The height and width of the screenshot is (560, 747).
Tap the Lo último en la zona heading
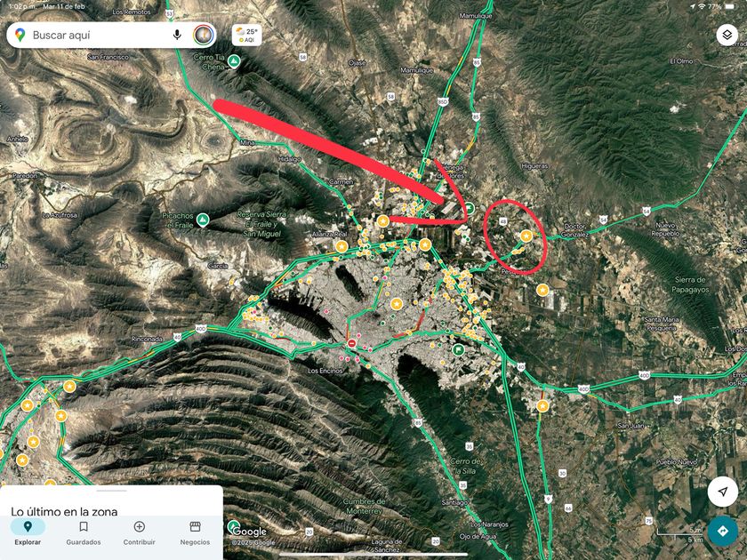point(64,511)
